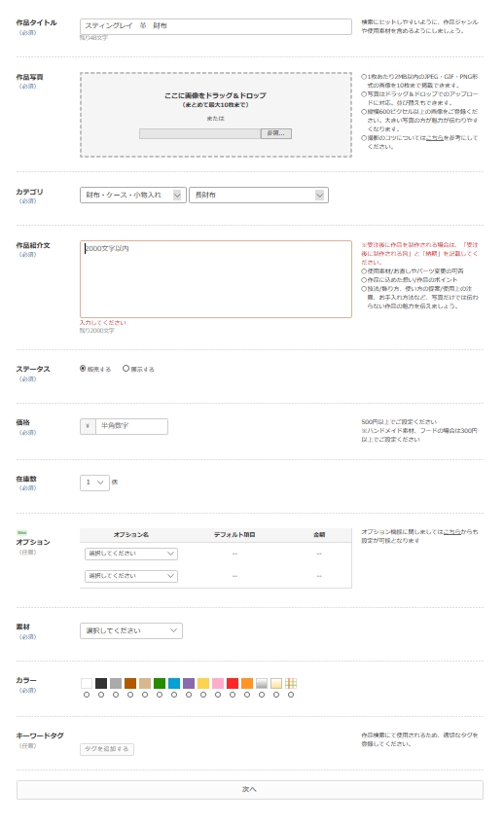Select the 展示する status radio button

click(126, 369)
